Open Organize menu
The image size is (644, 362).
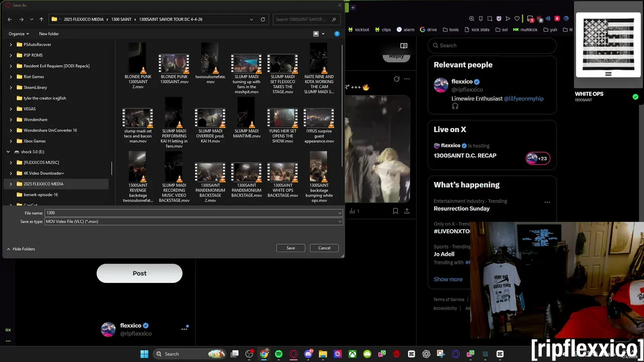tap(19, 34)
